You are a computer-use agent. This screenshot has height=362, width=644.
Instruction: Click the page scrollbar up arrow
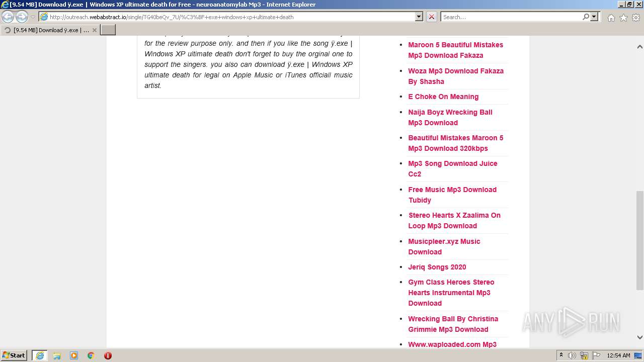tap(639, 47)
